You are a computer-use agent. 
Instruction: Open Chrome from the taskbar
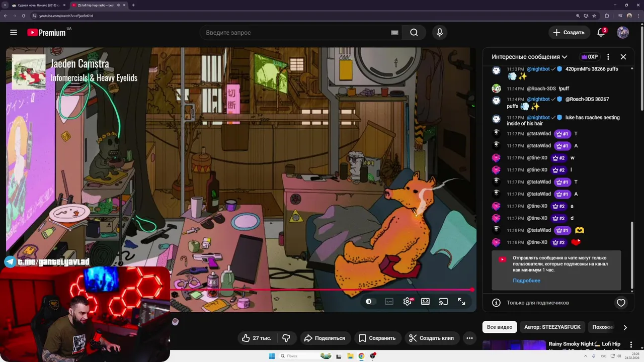click(x=361, y=356)
